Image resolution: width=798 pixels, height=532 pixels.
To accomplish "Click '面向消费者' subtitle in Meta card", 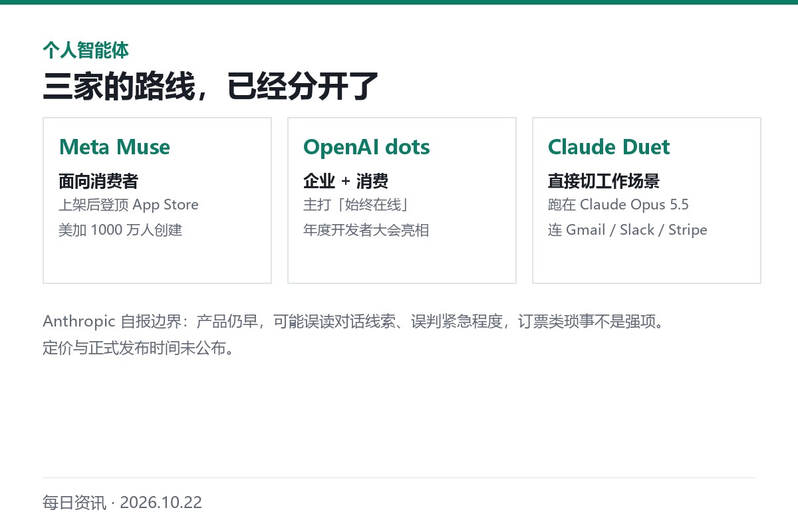I will click(98, 181).
